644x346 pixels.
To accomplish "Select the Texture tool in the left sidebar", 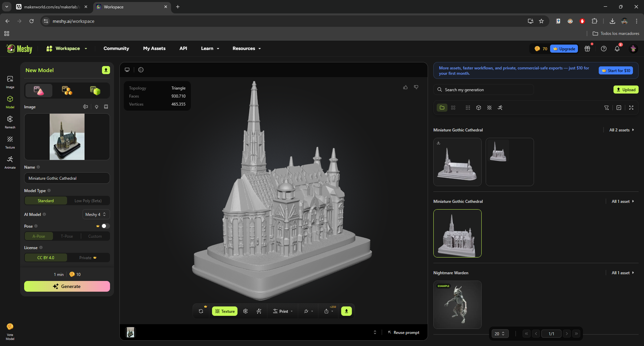I will (x=10, y=142).
